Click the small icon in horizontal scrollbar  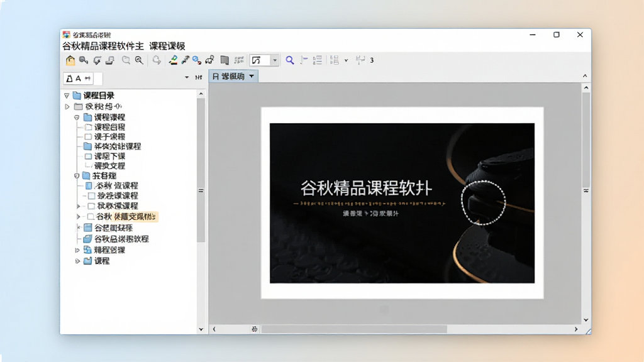coord(254,329)
